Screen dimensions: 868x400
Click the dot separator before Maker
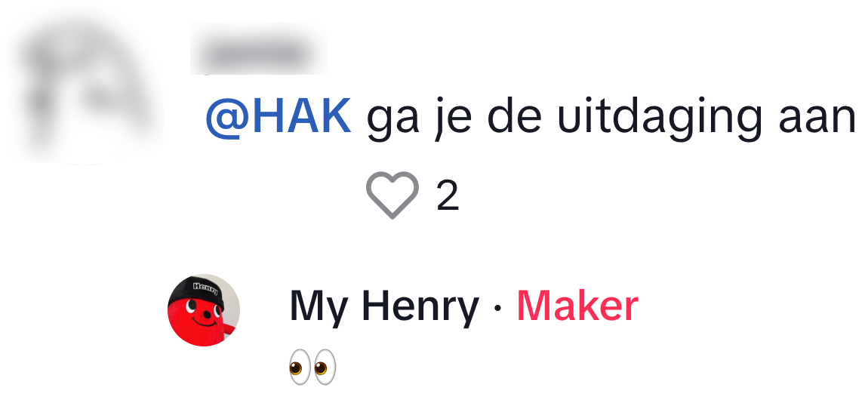497,309
